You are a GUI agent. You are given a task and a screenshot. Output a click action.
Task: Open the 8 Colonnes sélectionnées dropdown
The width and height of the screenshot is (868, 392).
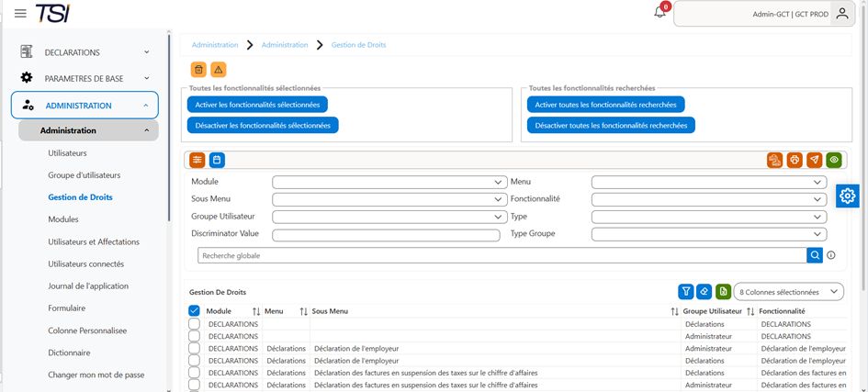788,291
